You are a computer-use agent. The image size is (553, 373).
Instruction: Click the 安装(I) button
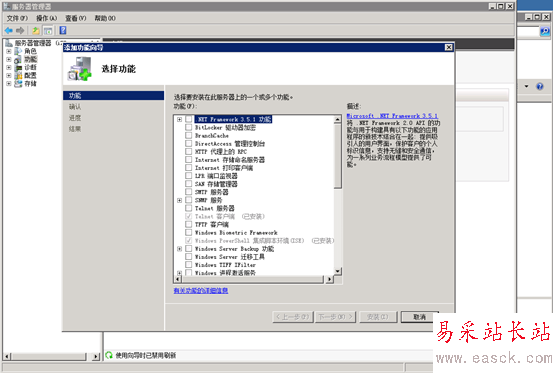[x=378, y=317]
